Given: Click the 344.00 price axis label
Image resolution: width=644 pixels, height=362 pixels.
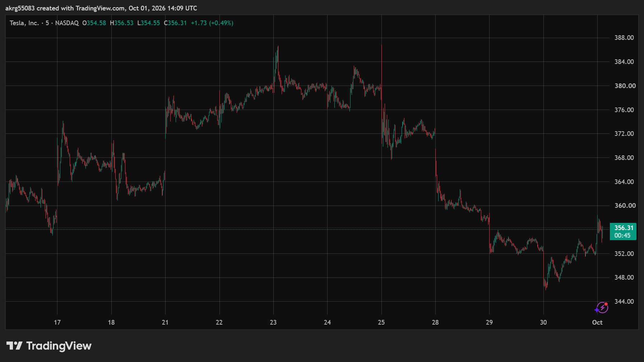Looking at the screenshot, I should pyautogui.click(x=624, y=302).
